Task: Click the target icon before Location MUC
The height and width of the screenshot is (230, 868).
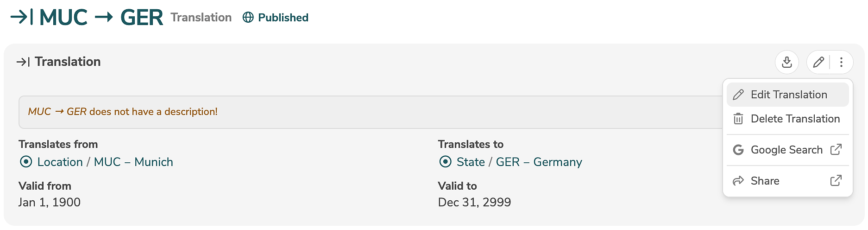Action: (x=26, y=162)
